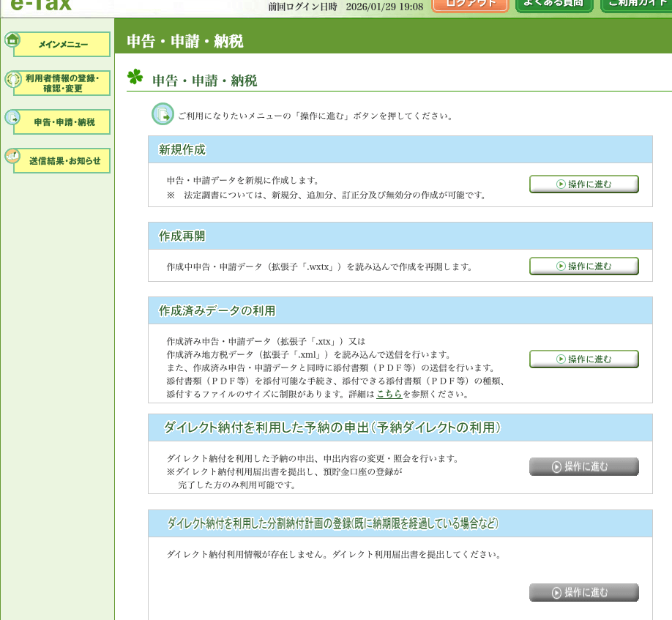Image resolution: width=672 pixels, height=620 pixels.
Task: Click the ログアウト button
Action: [x=470, y=5]
